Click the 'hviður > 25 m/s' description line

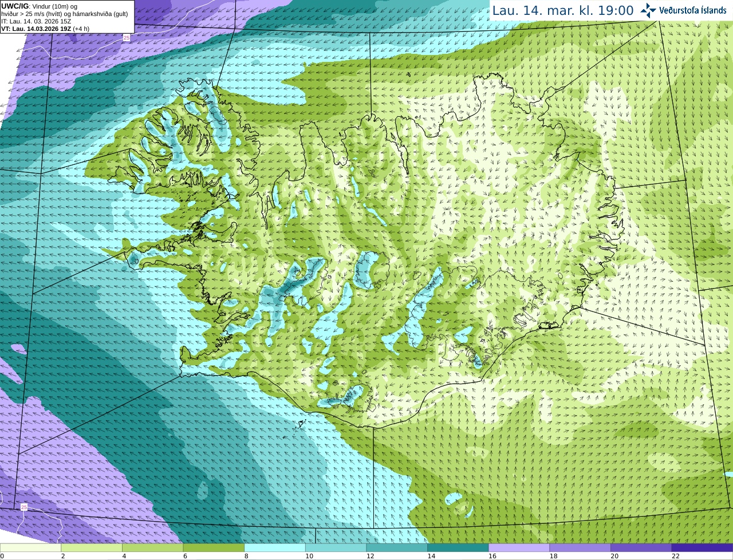[x=65, y=14]
